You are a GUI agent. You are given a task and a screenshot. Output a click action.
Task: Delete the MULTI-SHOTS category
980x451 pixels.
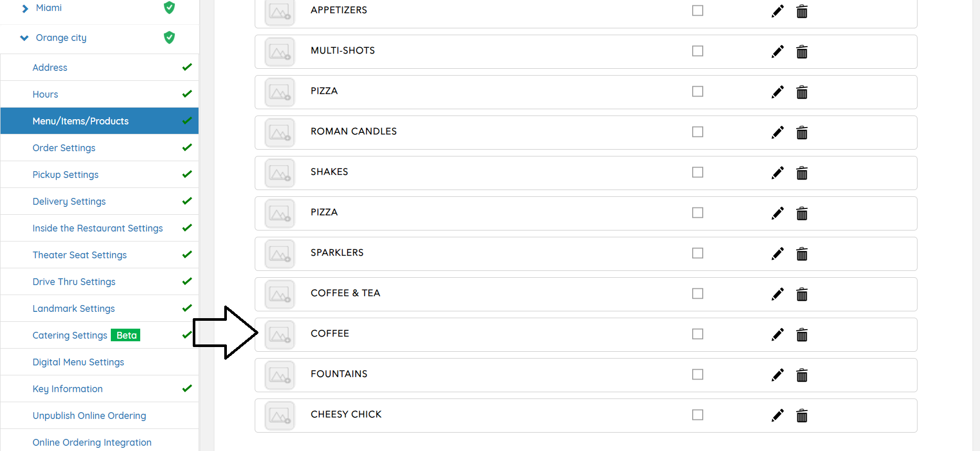[801, 51]
